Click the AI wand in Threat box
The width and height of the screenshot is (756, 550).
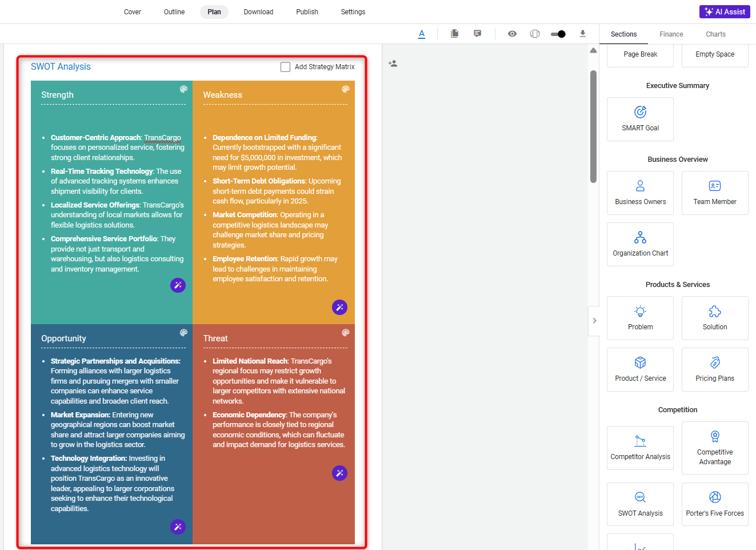pos(339,473)
